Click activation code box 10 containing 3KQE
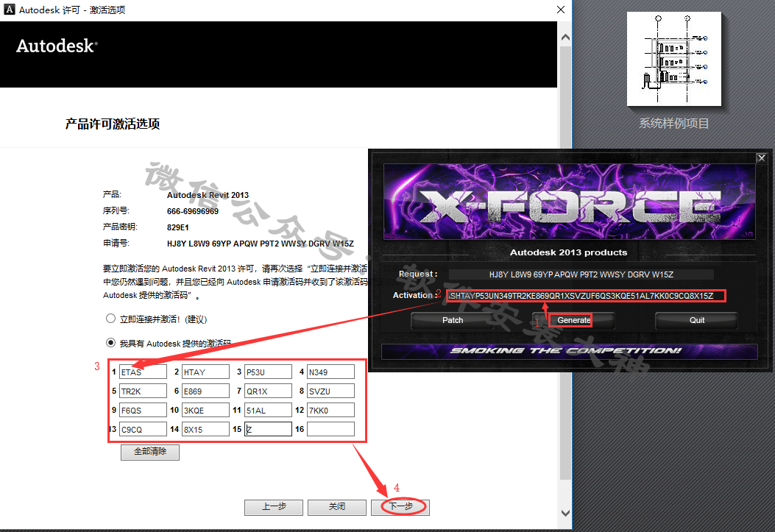The image size is (775, 532). point(205,411)
